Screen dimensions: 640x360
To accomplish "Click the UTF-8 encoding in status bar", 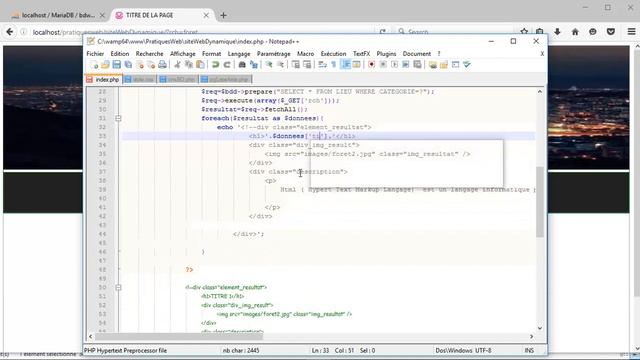I will click(484, 350).
